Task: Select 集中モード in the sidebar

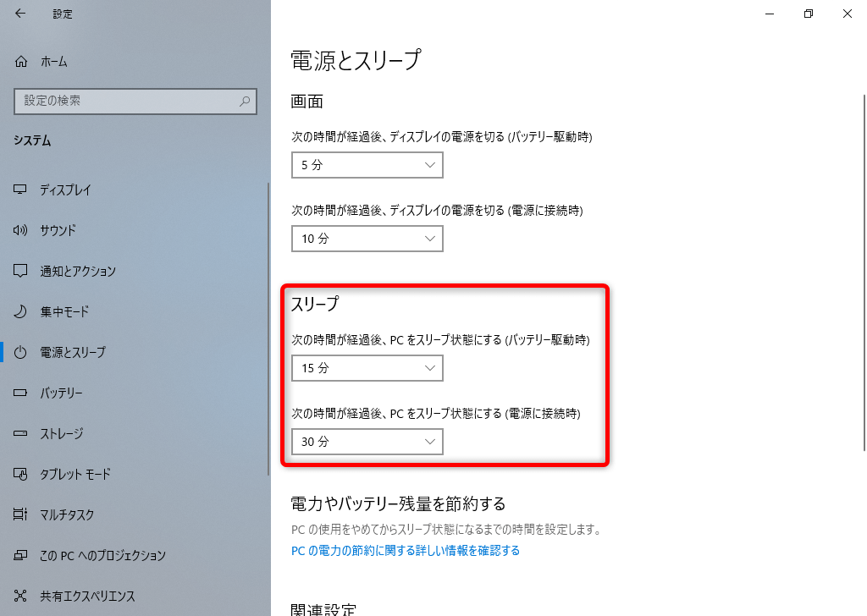Action: 68,311
